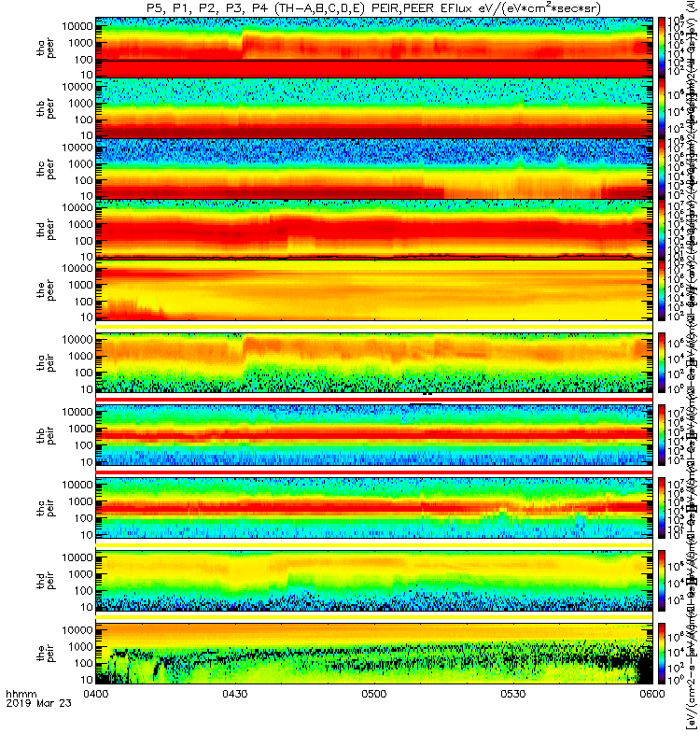Click the 0600 time tick label
The height and width of the screenshot is (747, 700).
tap(651, 694)
